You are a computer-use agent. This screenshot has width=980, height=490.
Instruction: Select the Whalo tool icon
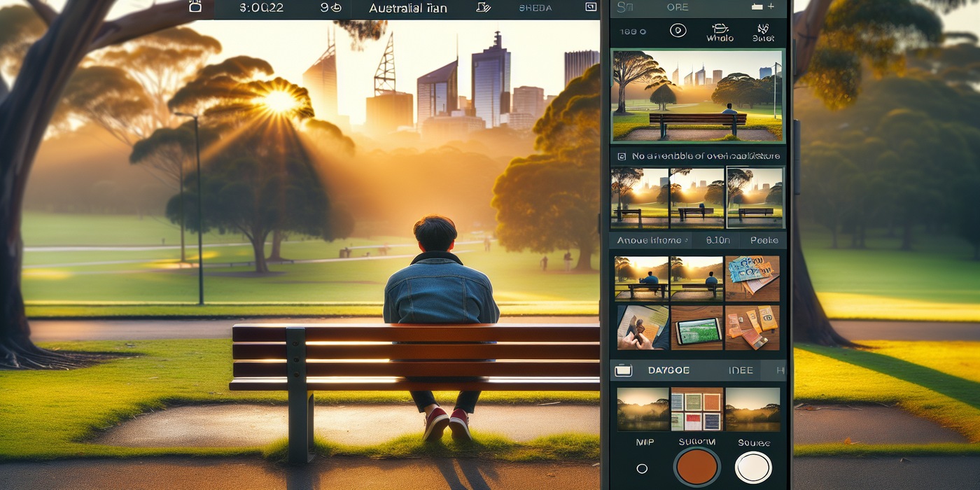click(720, 29)
